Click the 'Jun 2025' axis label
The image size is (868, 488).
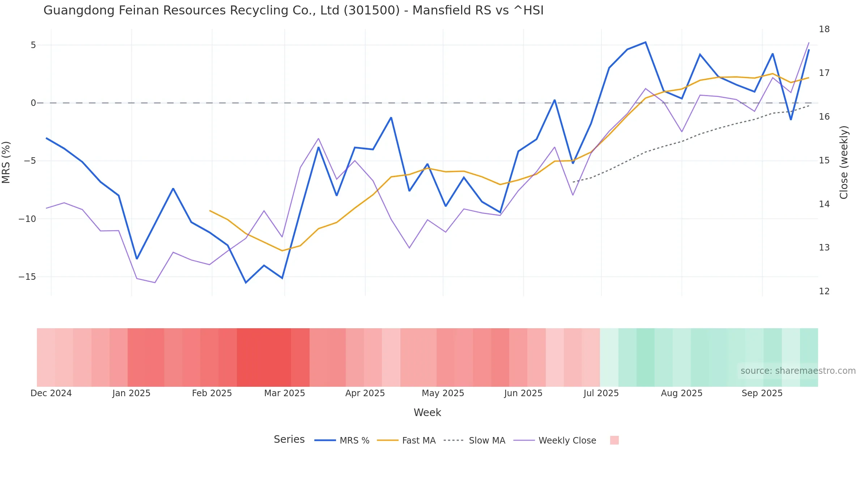pos(523,393)
